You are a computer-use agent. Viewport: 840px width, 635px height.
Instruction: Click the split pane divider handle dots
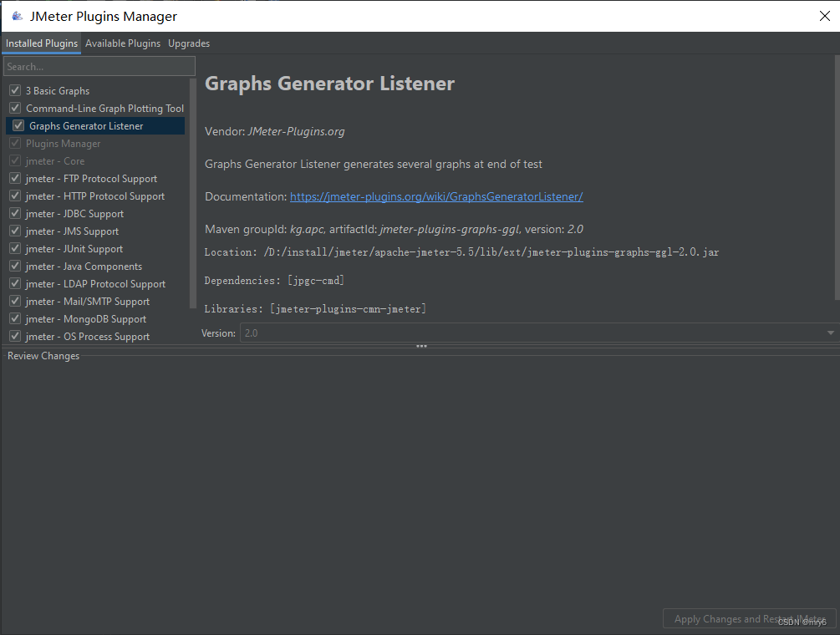(x=421, y=346)
